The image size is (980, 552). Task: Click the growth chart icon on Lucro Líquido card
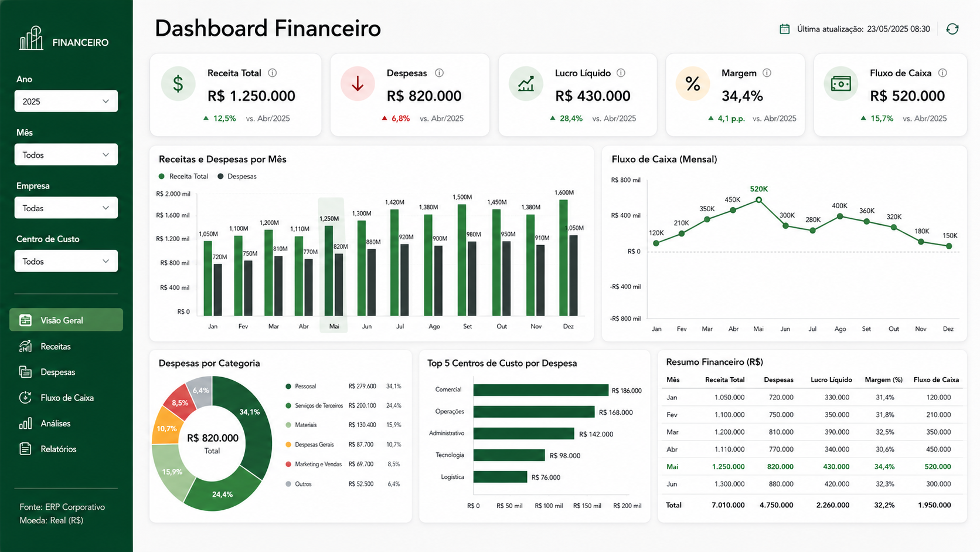pyautogui.click(x=526, y=84)
